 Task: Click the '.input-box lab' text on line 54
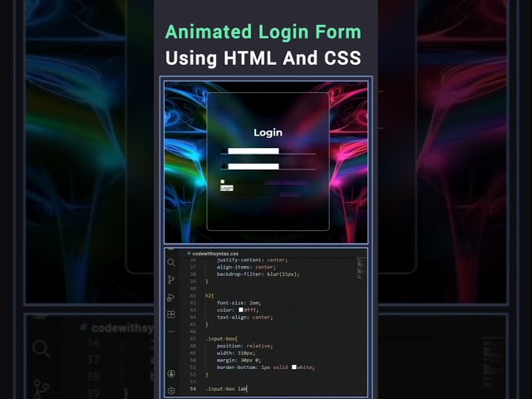(225, 389)
